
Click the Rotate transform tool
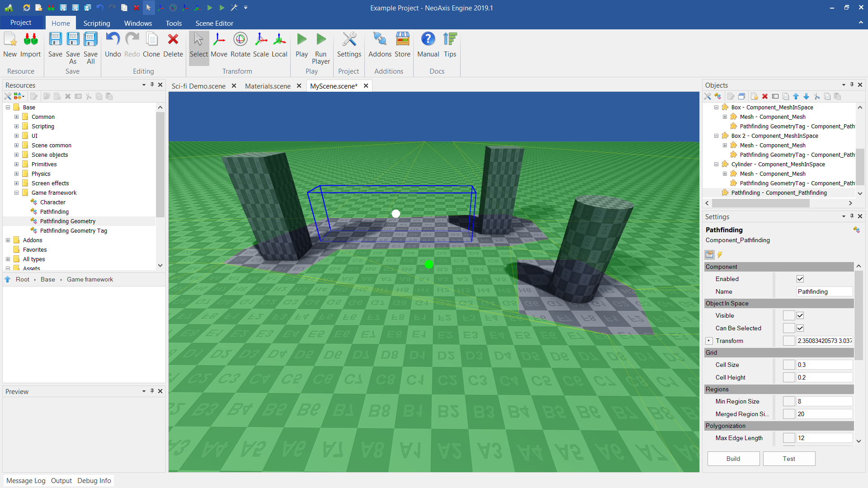[x=240, y=45]
